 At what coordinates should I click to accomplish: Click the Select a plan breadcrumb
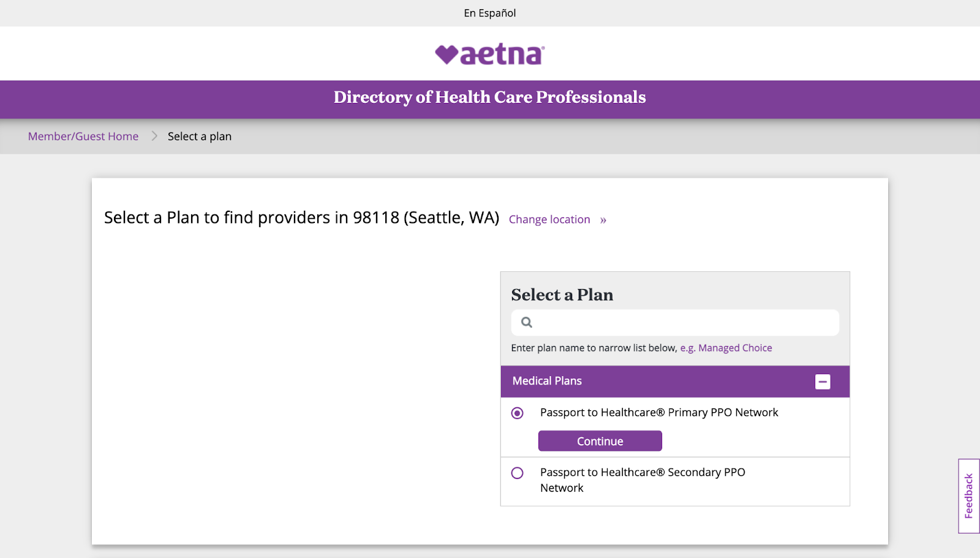coord(200,136)
